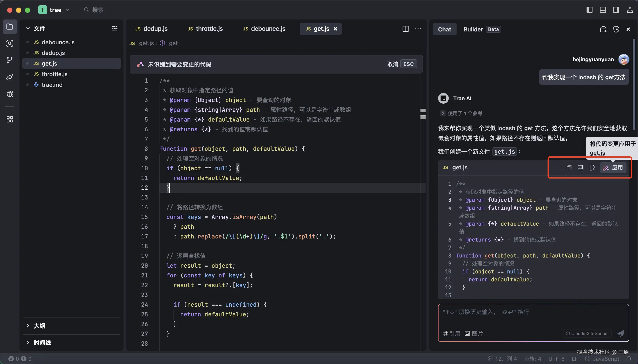The height and width of the screenshot is (364, 638).
Task: Toggle the right sidebar layout button
Action: tap(616, 10)
